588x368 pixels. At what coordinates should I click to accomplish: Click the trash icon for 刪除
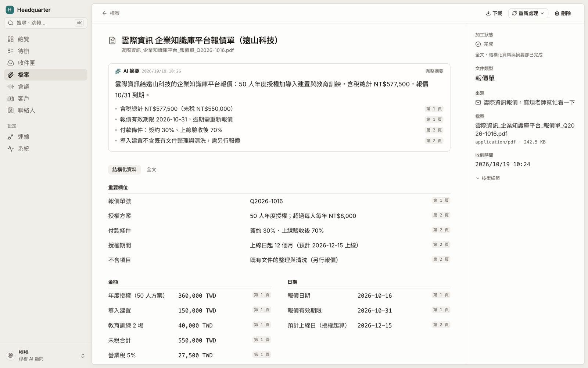557,13
